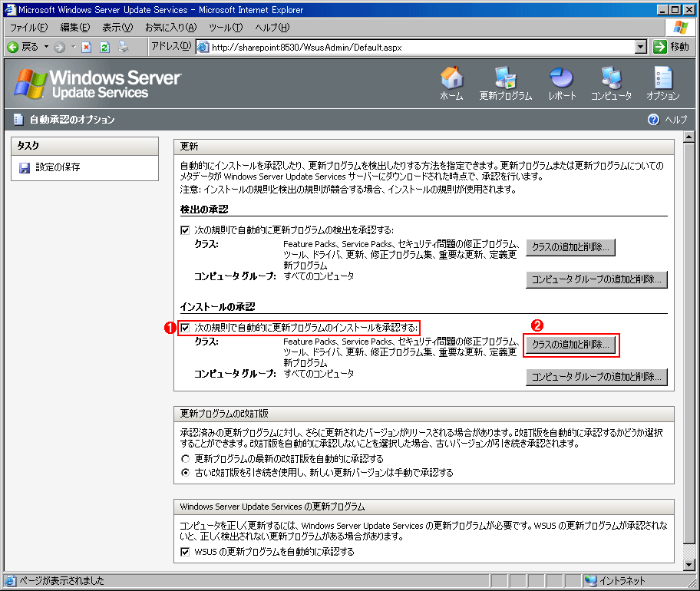The image size is (700, 591).
Task: Click the ページが表示されました status text
Action: 61,581
